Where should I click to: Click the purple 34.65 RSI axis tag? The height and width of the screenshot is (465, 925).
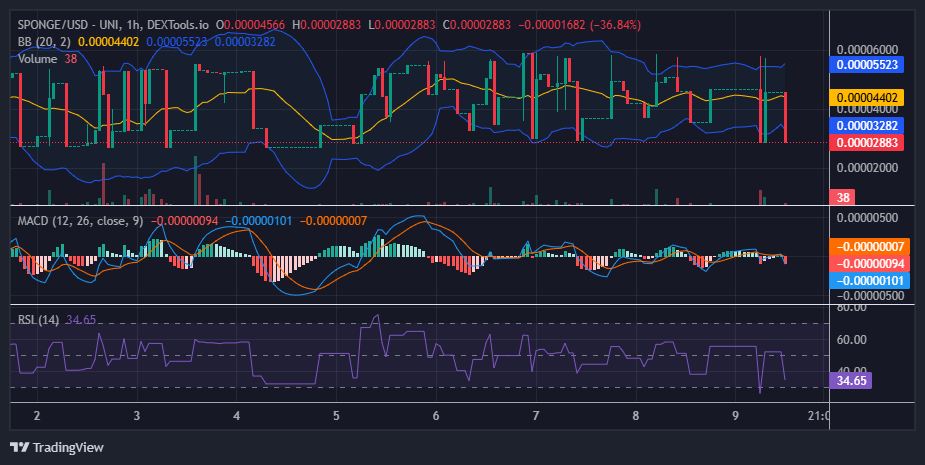point(851,381)
